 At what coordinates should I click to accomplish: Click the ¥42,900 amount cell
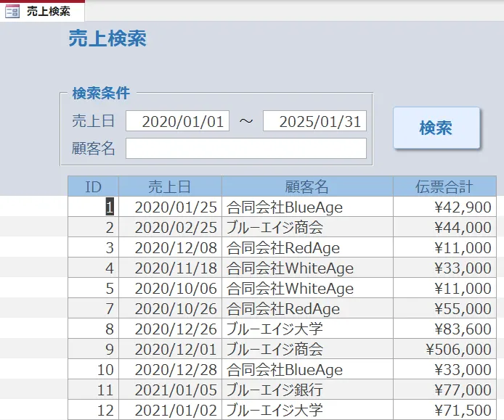click(x=444, y=207)
